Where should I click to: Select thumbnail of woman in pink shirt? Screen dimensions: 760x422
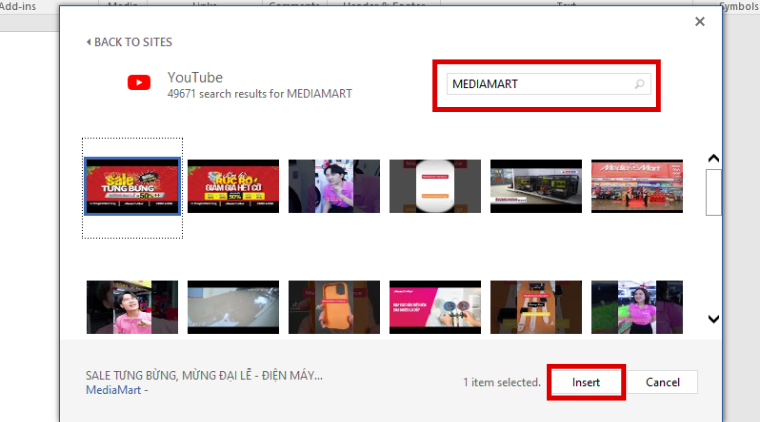tap(637, 307)
